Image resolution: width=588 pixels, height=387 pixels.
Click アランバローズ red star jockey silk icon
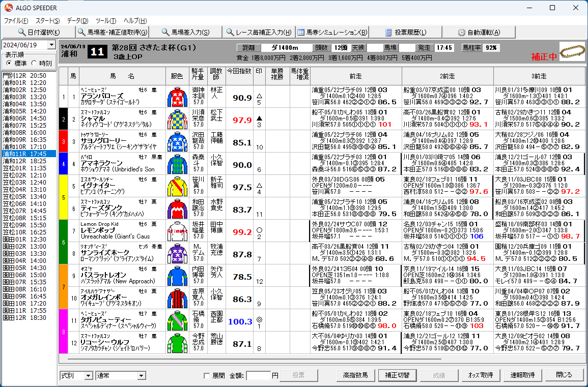tap(177, 97)
